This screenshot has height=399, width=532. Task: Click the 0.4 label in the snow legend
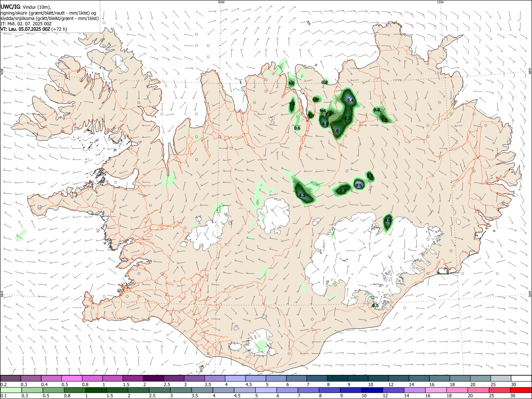pyautogui.click(x=44, y=384)
